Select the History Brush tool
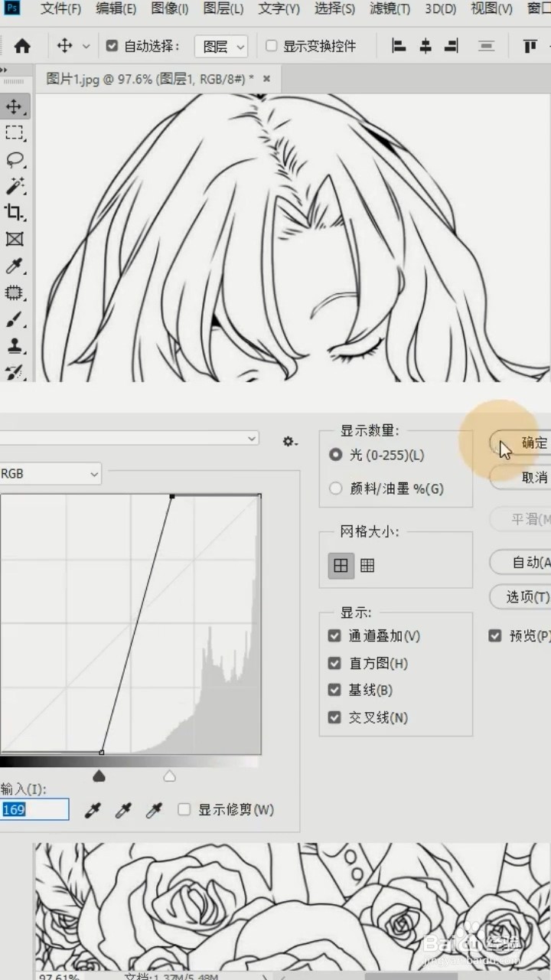551x980 pixels. point(15,371)
